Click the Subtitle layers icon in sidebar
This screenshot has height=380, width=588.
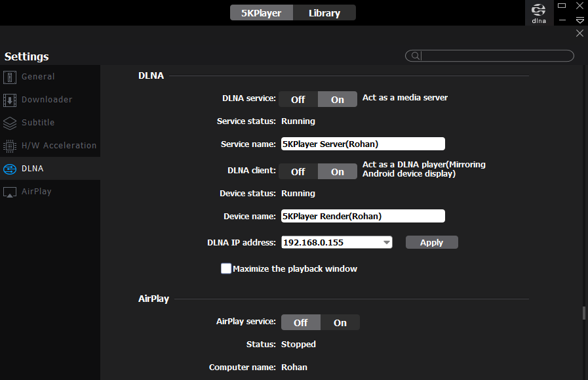10,123
